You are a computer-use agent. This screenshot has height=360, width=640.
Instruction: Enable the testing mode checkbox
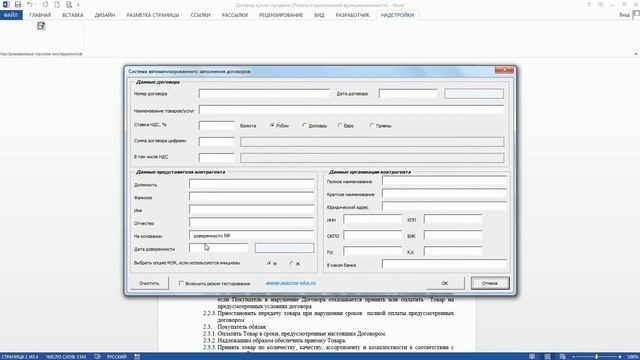pyautogui.click(x=181, y=283)
